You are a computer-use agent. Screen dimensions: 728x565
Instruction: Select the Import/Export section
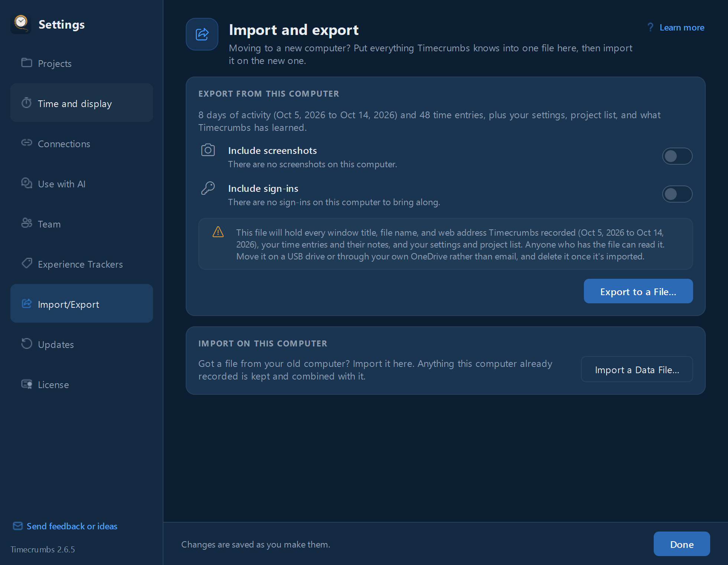click(x=82, y=304)
